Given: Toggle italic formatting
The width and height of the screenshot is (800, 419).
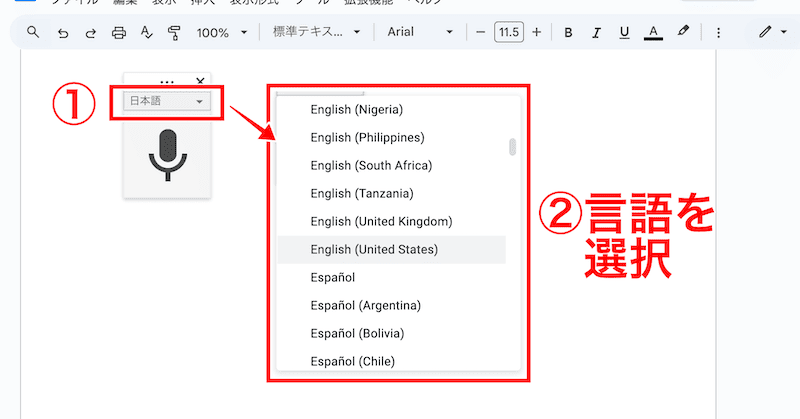Looking at the screenshot, I should pyautogui.click(x=596, y=32).
